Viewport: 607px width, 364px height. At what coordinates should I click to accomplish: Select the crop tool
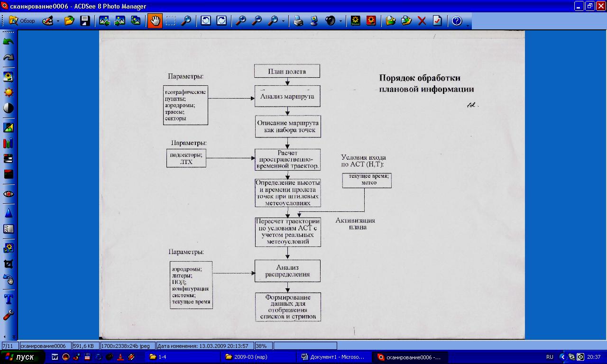9,264
